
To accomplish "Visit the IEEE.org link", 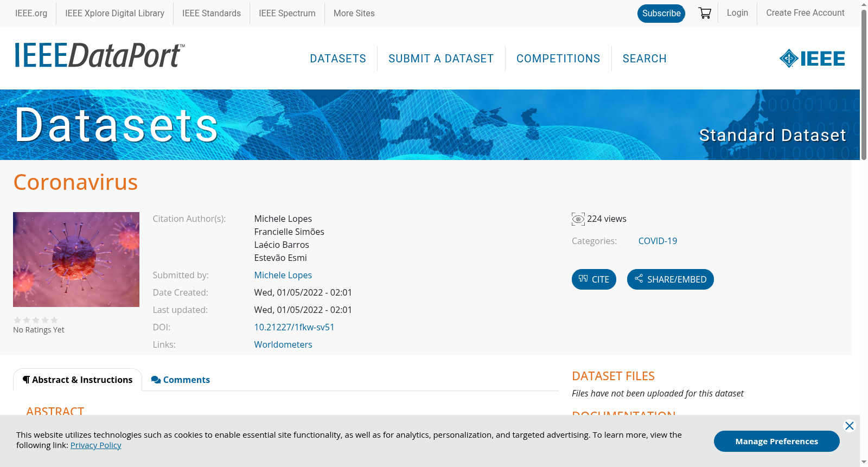I will pos(31,13).
